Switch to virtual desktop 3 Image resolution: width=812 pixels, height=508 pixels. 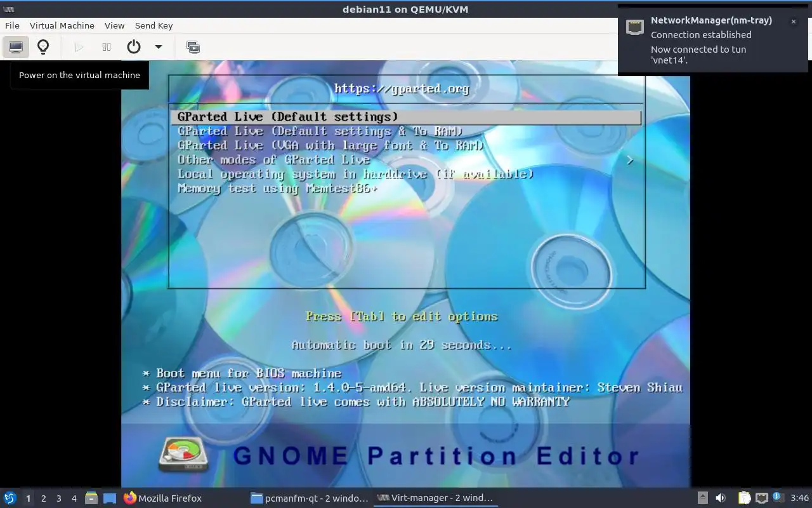click(59, 498)
